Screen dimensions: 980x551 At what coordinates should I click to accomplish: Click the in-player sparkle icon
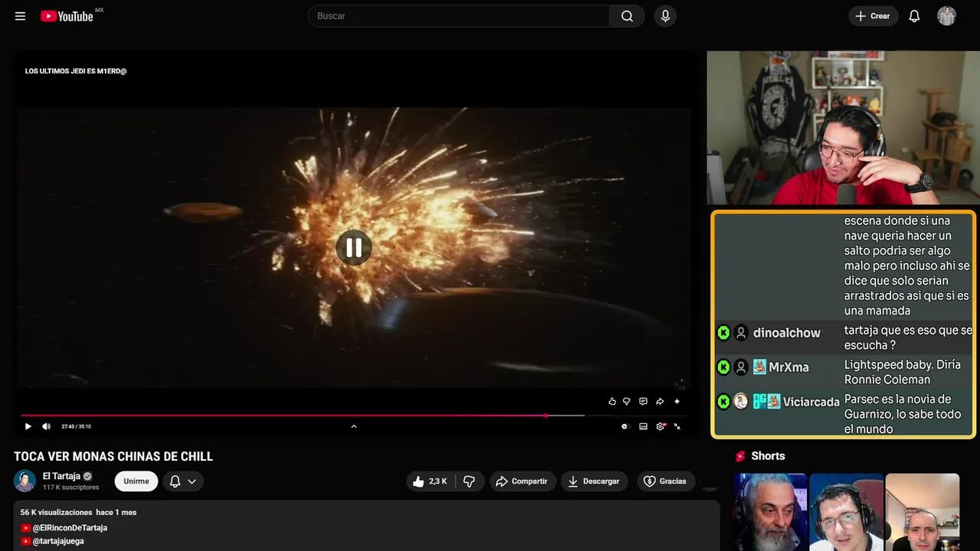point(677,401)
